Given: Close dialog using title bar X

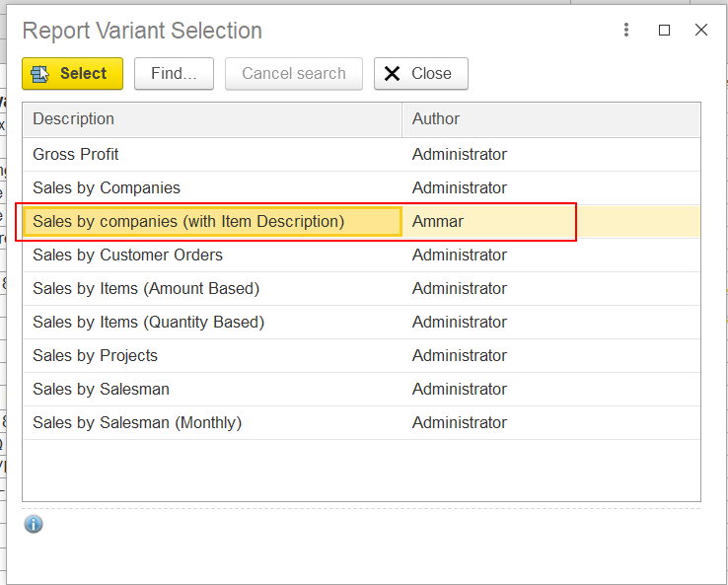Looking at the screenshot, I should [x=701, y=31].
